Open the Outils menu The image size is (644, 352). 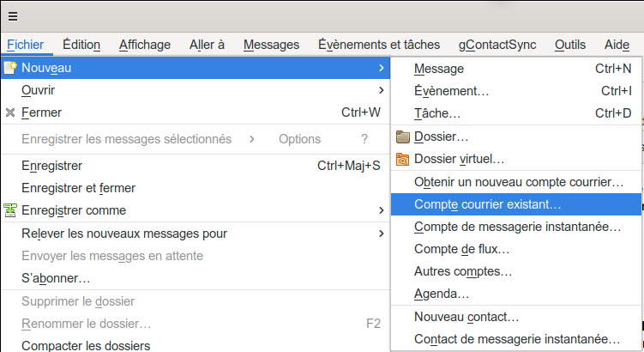pos(570,45)
